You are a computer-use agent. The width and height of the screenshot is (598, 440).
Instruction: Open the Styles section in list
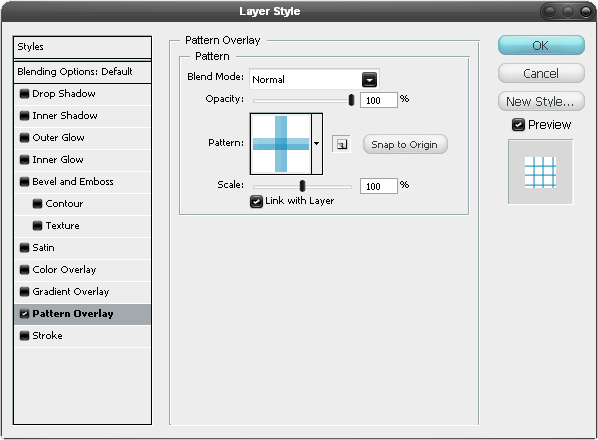coord(82,47)
